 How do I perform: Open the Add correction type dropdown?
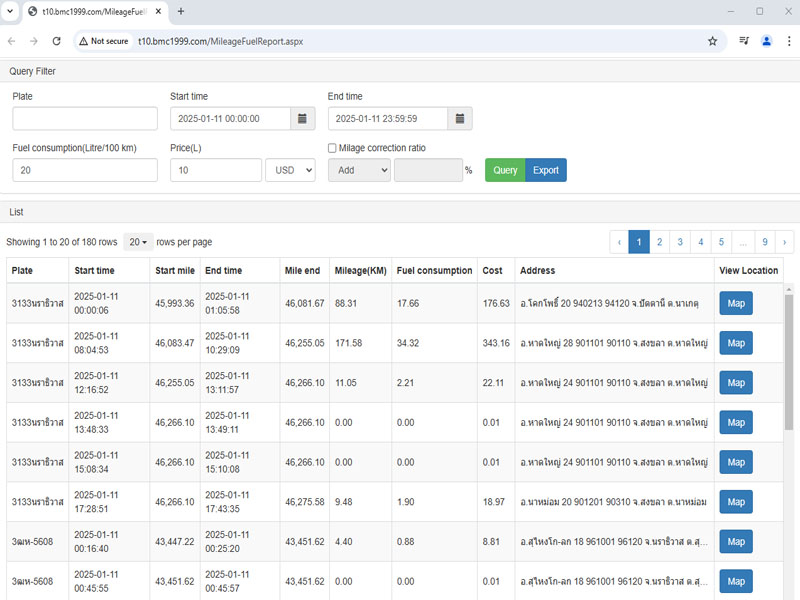coord(359,170)
